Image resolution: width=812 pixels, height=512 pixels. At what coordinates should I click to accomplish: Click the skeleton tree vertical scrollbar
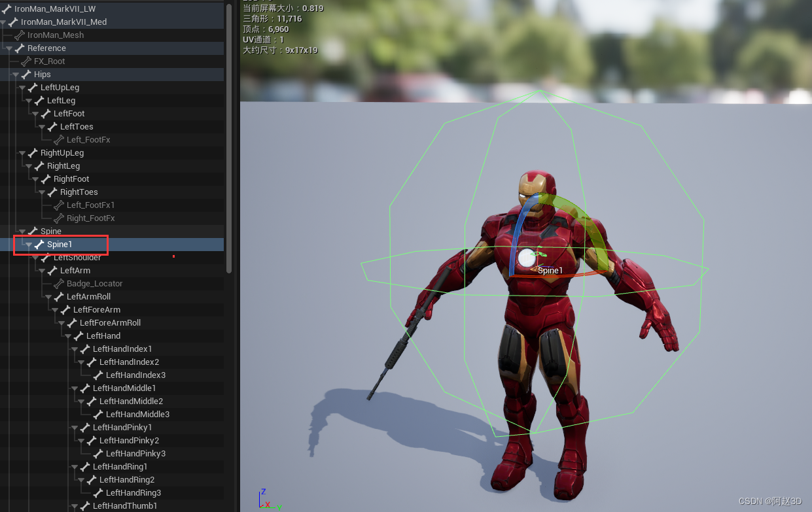click(228, 137)
